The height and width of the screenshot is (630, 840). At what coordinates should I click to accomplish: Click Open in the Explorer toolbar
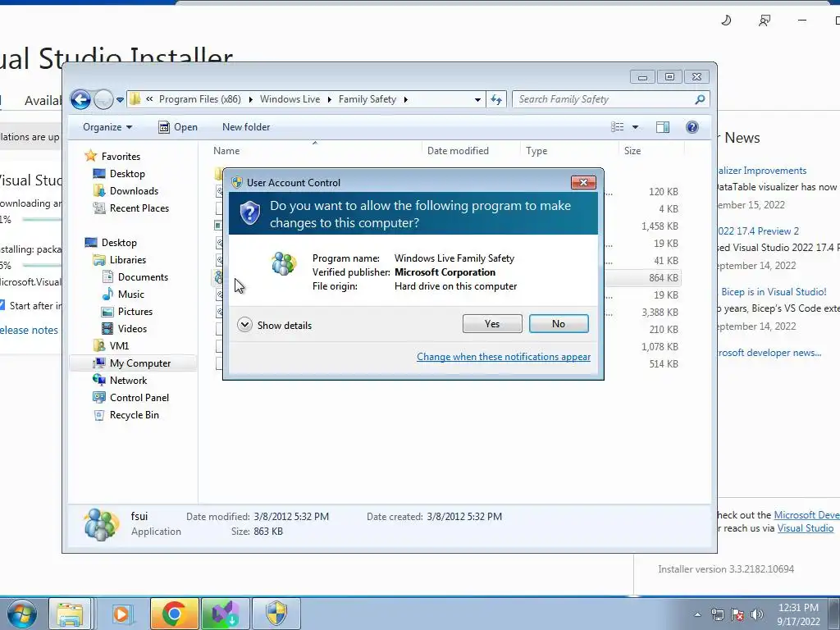click(178, 127)
